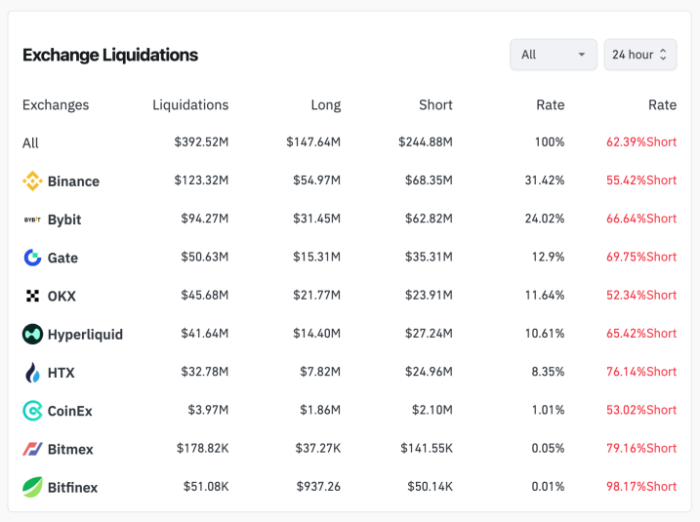Viewport: 700px width, 522px height.
Task: Click the CoinEx logo icon
Action: click(x=32, y=411)
